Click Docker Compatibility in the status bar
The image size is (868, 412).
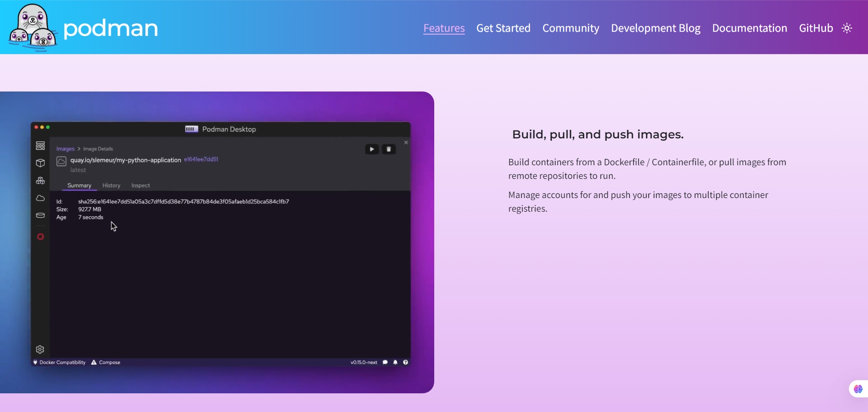point(59,362)
